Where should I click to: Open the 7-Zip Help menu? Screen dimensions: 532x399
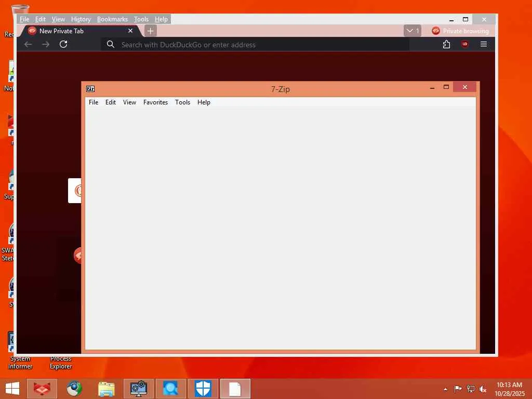click(x=204, y=102)
